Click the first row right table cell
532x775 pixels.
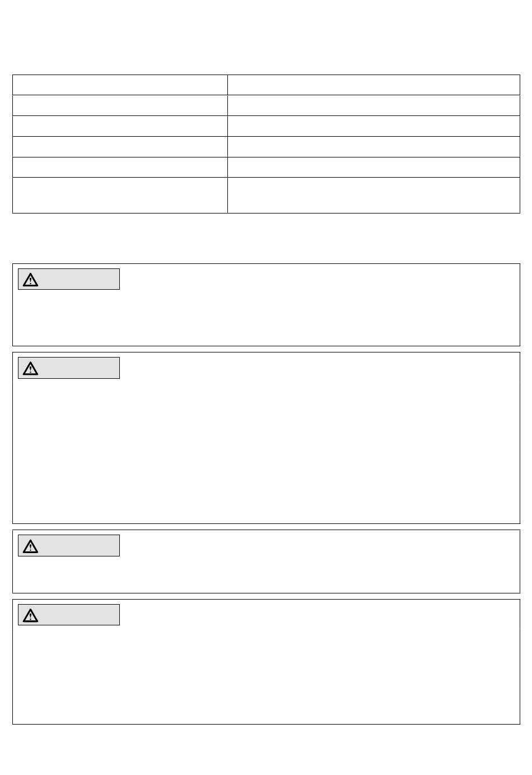coord(374,85)
